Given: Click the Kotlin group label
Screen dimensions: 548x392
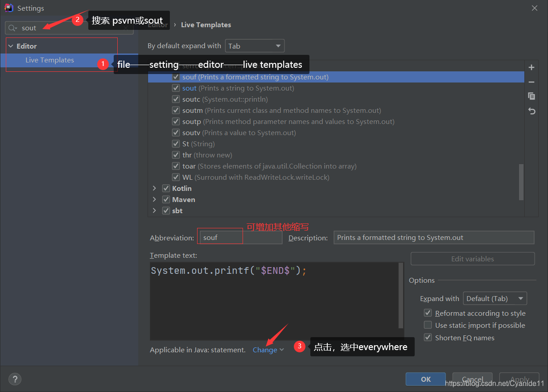Looking at the screenshot, I should (182, 188).
